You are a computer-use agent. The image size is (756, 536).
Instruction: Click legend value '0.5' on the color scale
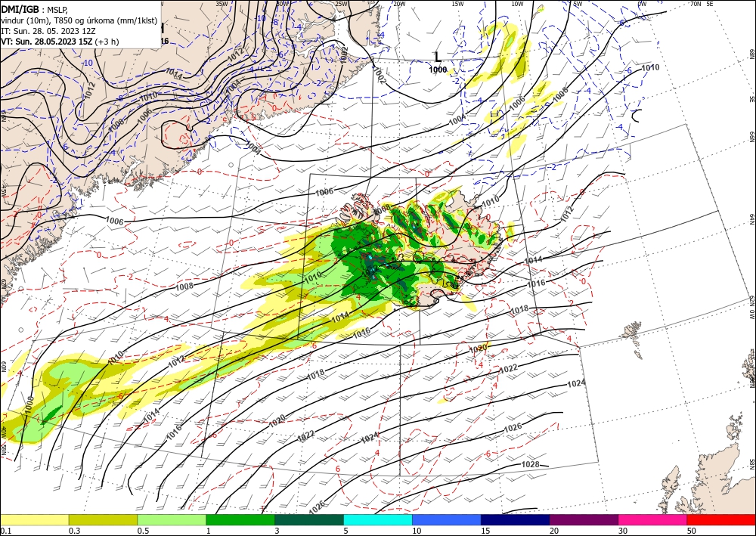pyautogui.click(x=142, y=530)
